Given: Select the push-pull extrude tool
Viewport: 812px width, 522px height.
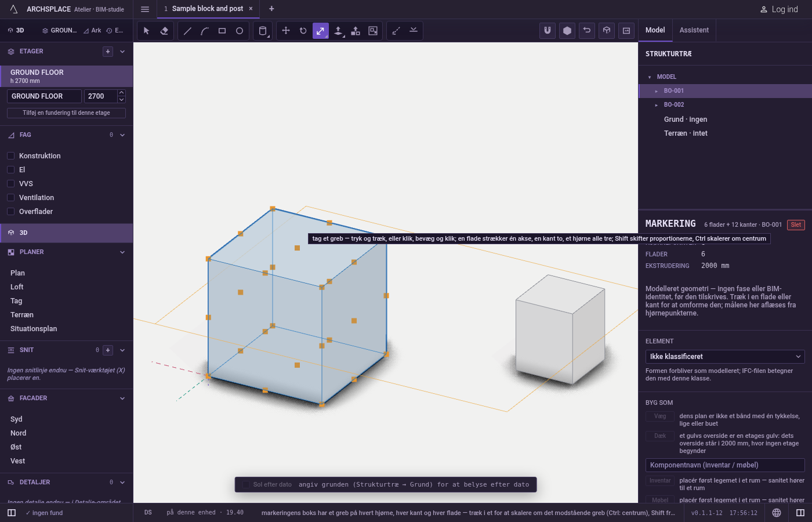Looking at the screenshot, I should pos(338,31).
